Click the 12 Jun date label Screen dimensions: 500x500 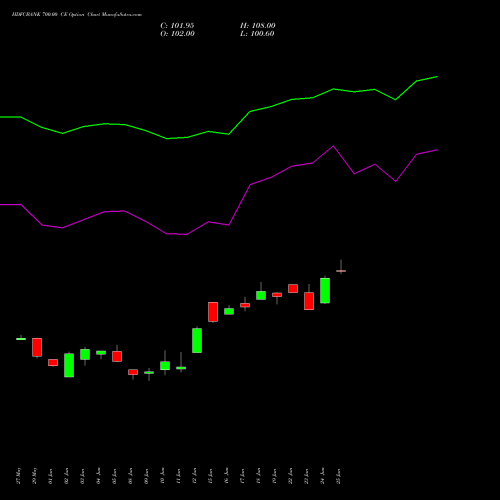tap(195, 476)
